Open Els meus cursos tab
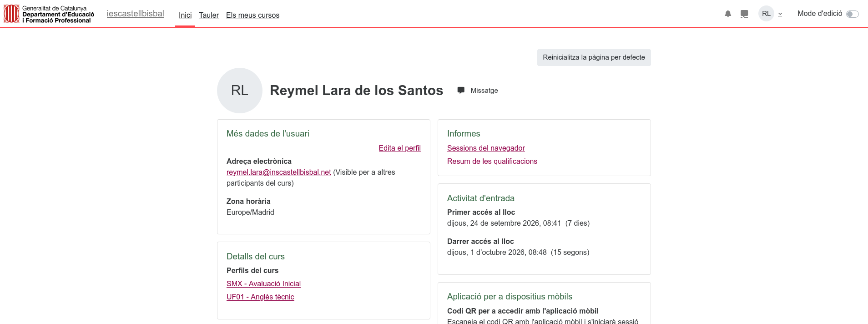The height and width of the screenshot is (324, 868). (252, 15)
